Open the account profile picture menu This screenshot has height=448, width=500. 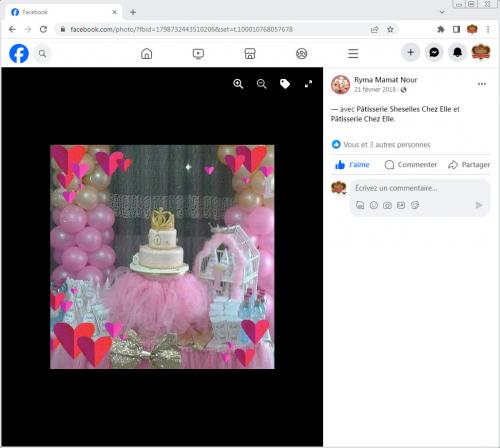(x=481, y=52)
